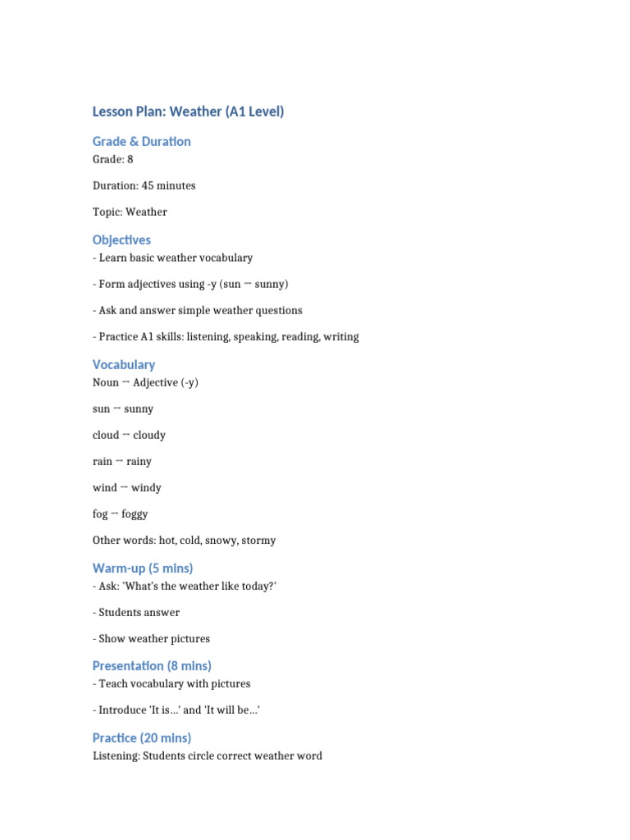Image resolution: width=630 pixels, height=840 pixels.
Task: Click the fog – foggy vocabulary line
Action: (x=120, y=514)
